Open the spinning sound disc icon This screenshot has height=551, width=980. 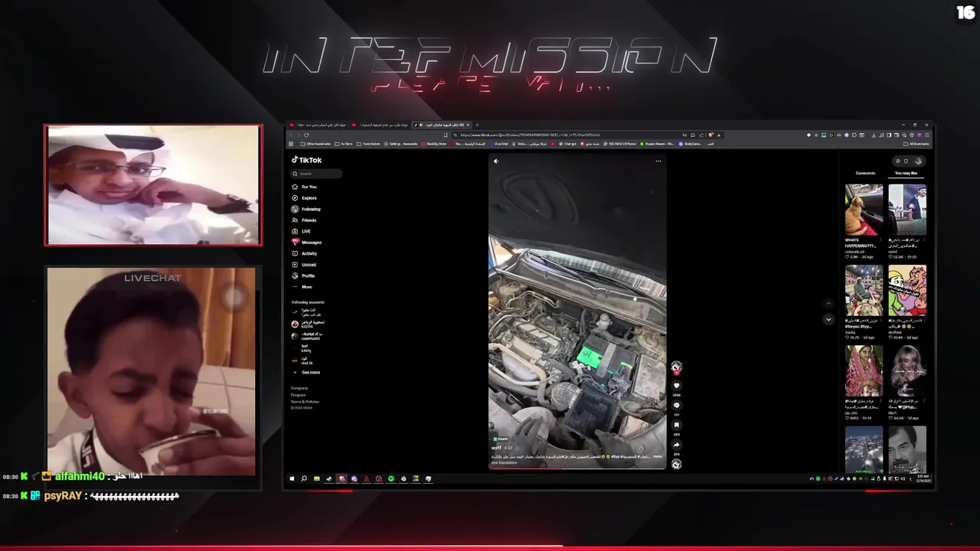point(676,464)
